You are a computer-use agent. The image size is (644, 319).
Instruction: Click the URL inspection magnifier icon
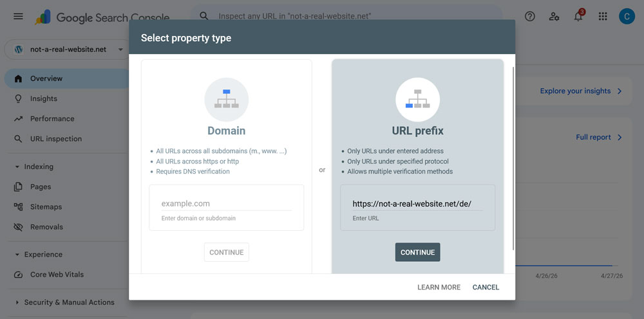pos(18,138)
